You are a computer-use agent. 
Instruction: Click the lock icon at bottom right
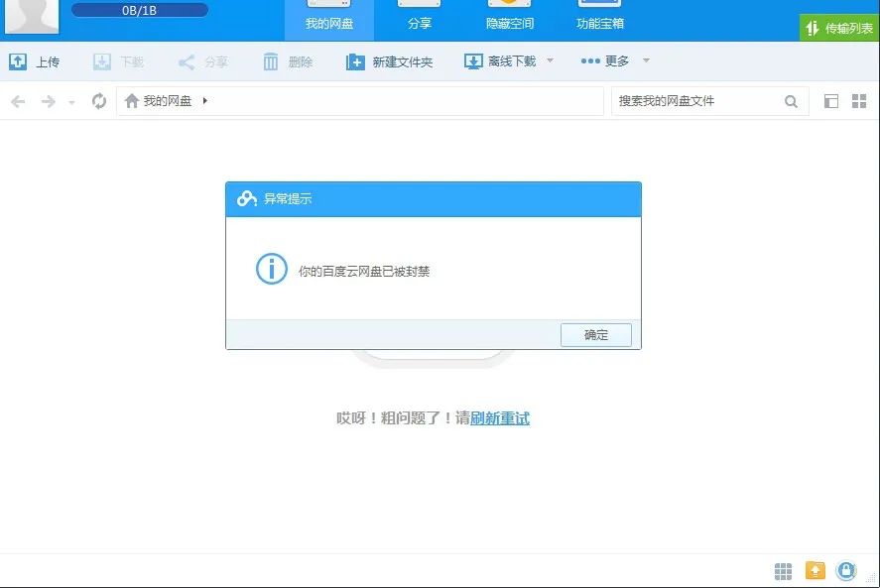846,570
